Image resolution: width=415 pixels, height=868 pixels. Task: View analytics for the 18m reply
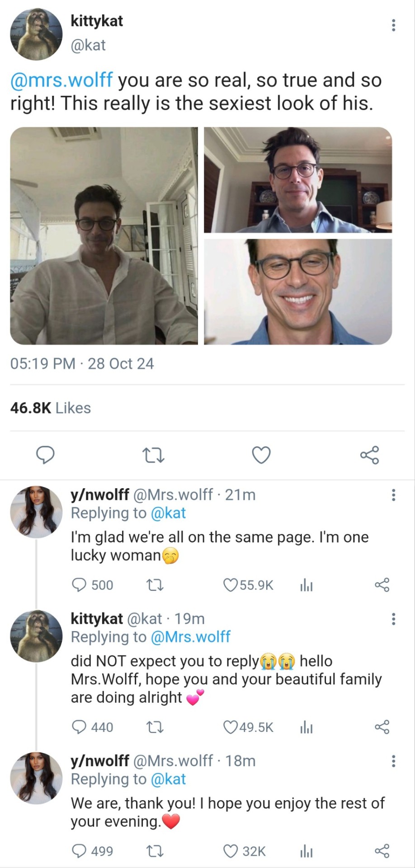[x=307, y=851]
